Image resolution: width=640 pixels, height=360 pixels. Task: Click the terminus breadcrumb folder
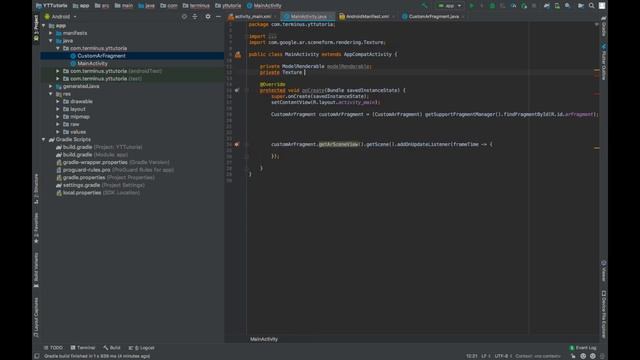[x=196, y=6]
